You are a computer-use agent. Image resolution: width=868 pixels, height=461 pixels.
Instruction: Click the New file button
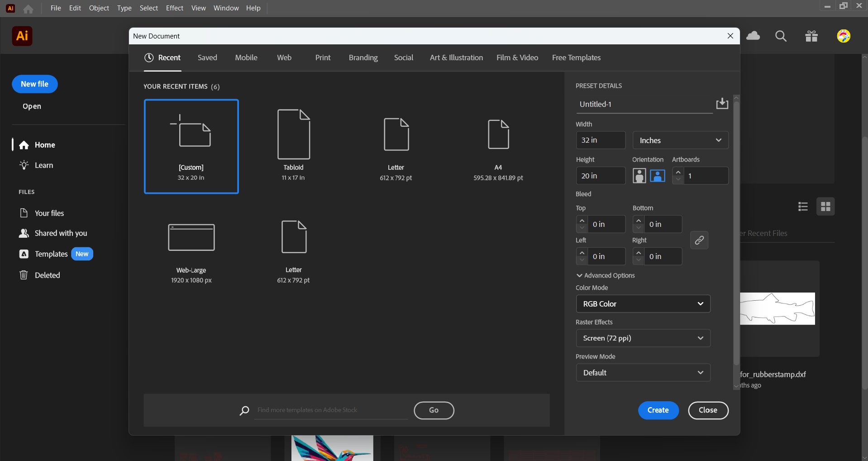click(x=34, y=84)
